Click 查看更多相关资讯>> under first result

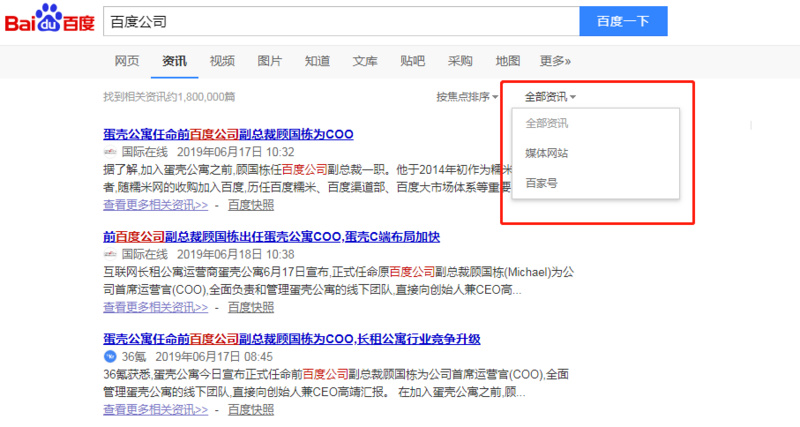(156, 205)
